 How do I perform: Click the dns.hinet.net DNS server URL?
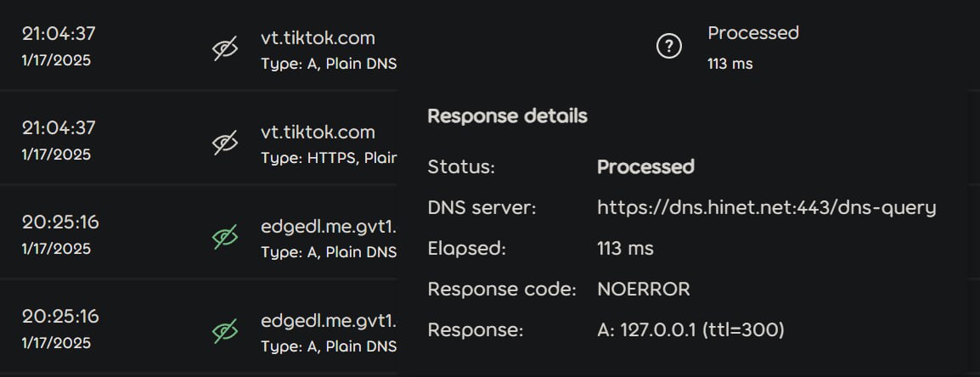click(x=766, y=207)
